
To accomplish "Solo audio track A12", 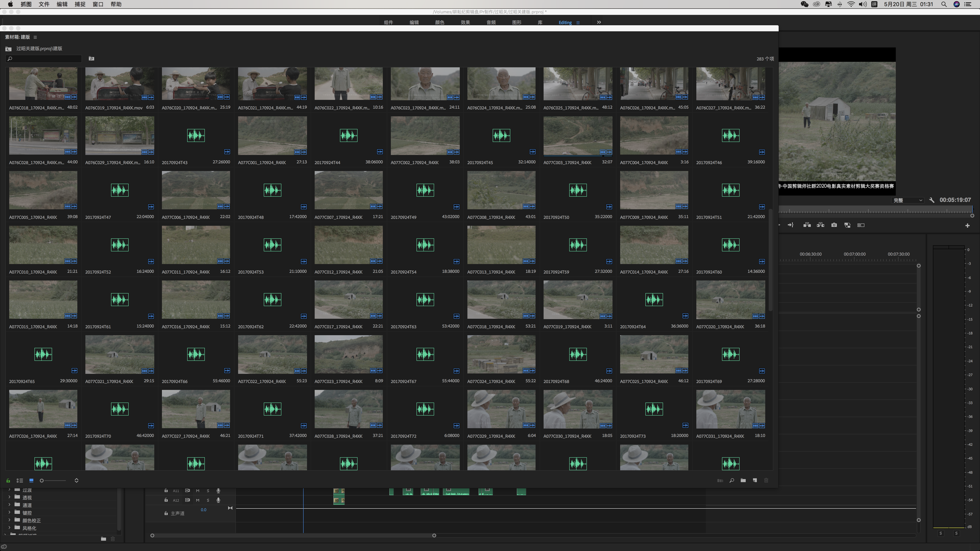I will point(208,500).
